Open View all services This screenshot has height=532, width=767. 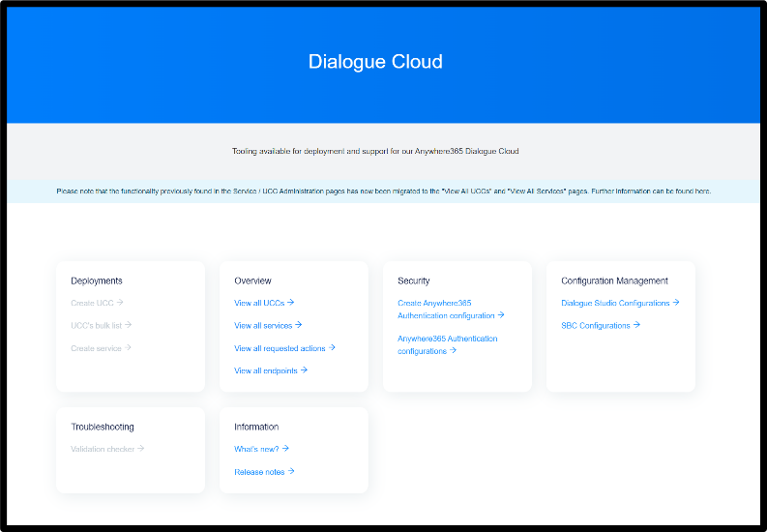coord(268,326)
